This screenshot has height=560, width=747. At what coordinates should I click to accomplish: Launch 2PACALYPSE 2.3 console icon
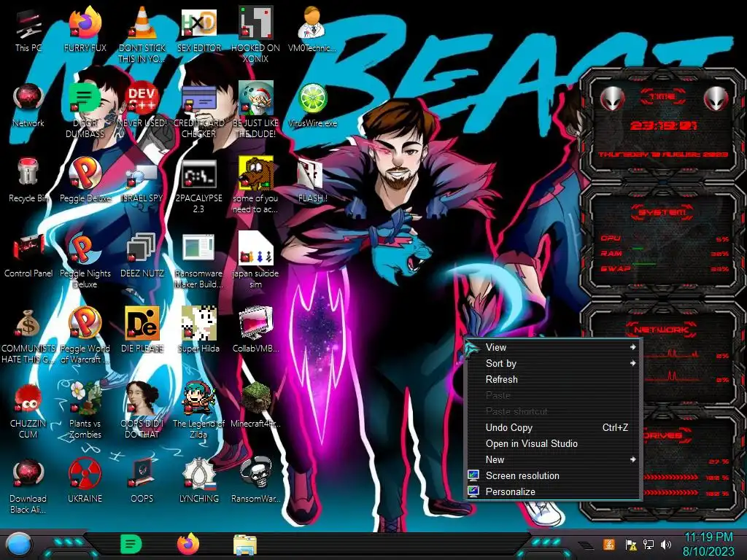click(x=199, y=186)
